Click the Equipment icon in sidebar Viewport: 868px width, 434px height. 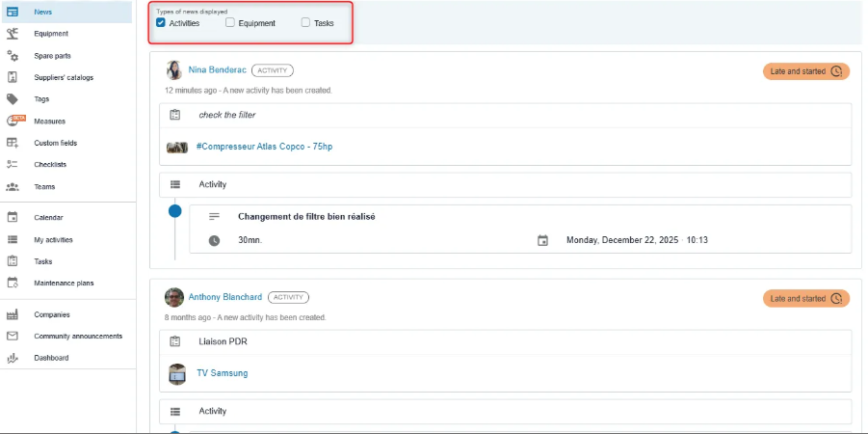click(13, 33)
